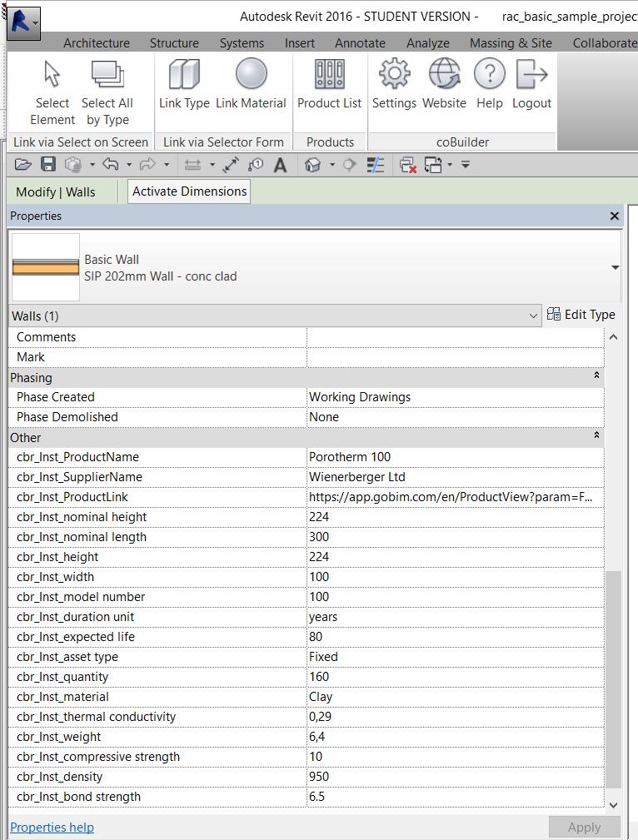
Task: Open Customize Quick Access Toolbar dropdown
Action: pos(466,165)
